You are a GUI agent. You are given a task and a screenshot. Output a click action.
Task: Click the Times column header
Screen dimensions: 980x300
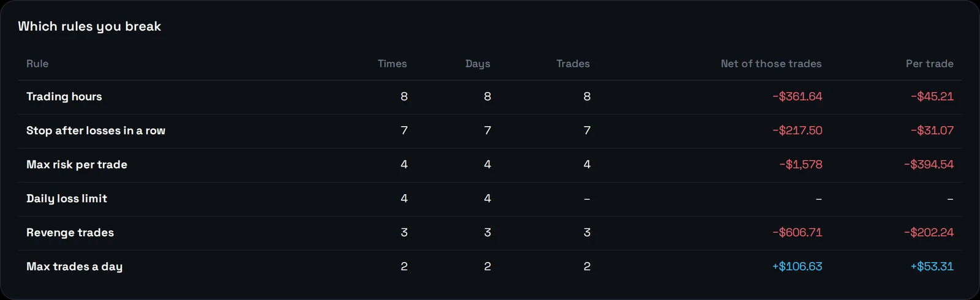point(392,64)
